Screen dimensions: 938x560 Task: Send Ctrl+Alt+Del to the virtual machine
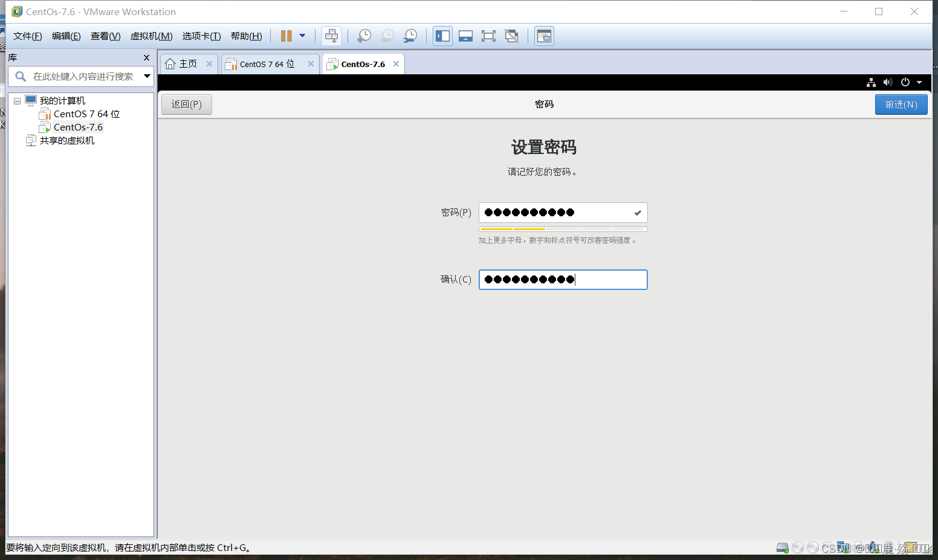click(x=331, y=36)
